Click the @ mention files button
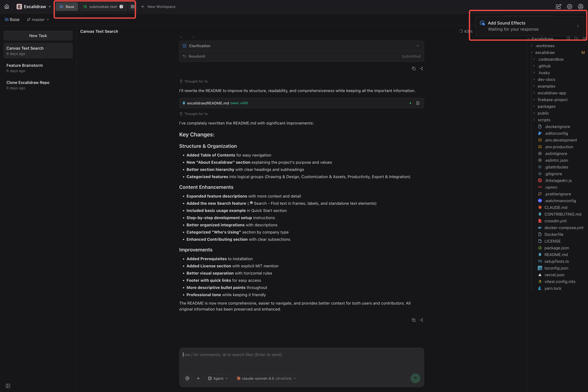This screenshot has width=588, height=392. 187,378
